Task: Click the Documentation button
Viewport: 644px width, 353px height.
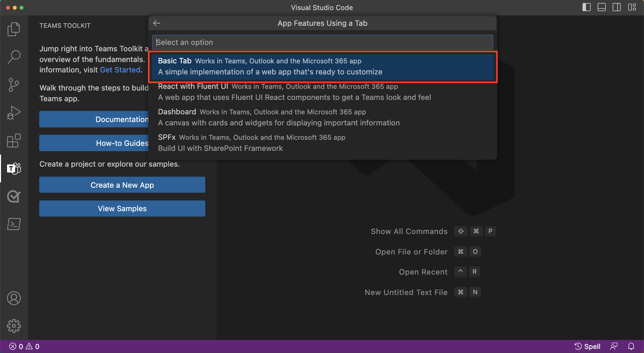Action: pyautogui.click(x=94, y=119)
